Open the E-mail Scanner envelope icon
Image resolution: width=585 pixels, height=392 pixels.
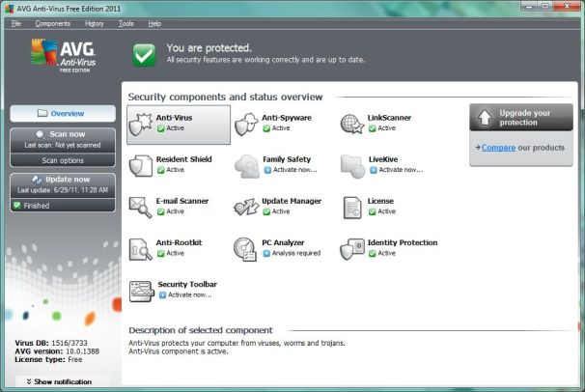coord(140,208)
